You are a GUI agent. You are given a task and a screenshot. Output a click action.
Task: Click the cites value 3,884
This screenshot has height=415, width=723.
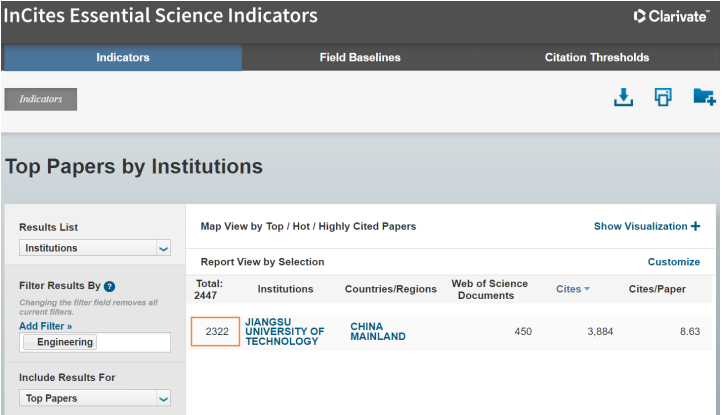[600, 332]
